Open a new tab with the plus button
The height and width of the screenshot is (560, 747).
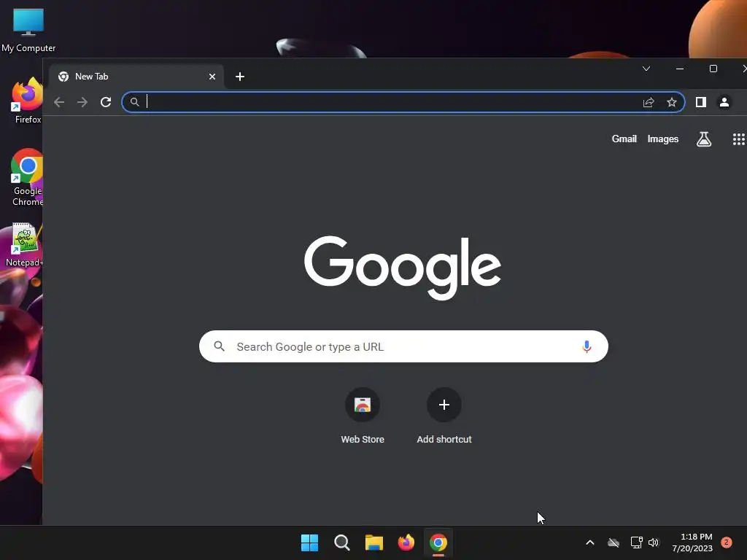240,77
